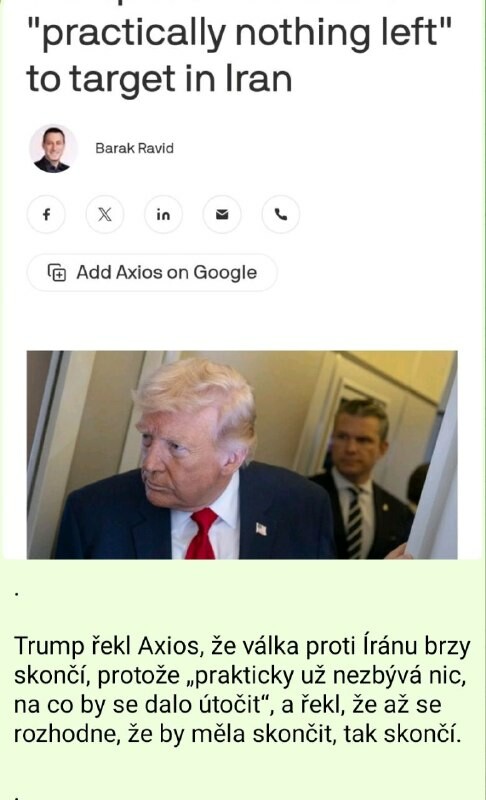Click the quoted phrase "prakticky už nezbývá nic"
This screenshot has width=486, height=800.
330,676
